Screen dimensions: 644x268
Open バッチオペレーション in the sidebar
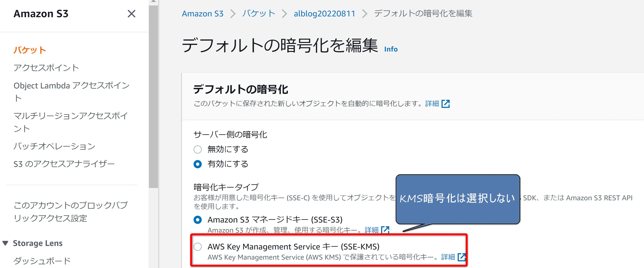pyautogui.click(x=54, y=146)
